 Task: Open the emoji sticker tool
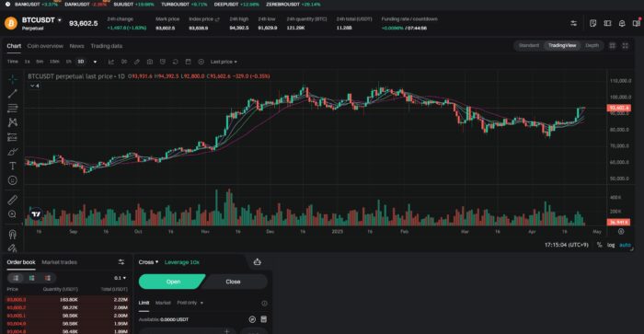pyautogui.click(x=13, y=180)
